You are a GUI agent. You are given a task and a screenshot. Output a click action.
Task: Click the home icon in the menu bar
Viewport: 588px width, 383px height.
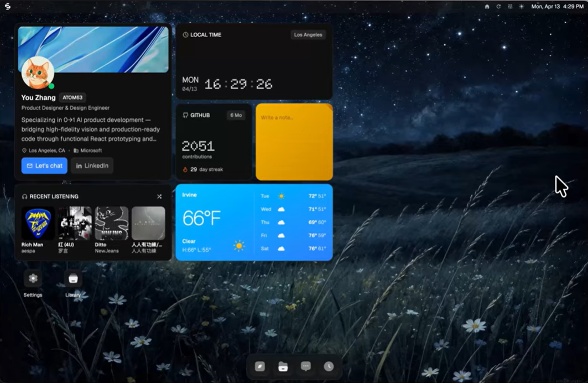pos(487,6)
